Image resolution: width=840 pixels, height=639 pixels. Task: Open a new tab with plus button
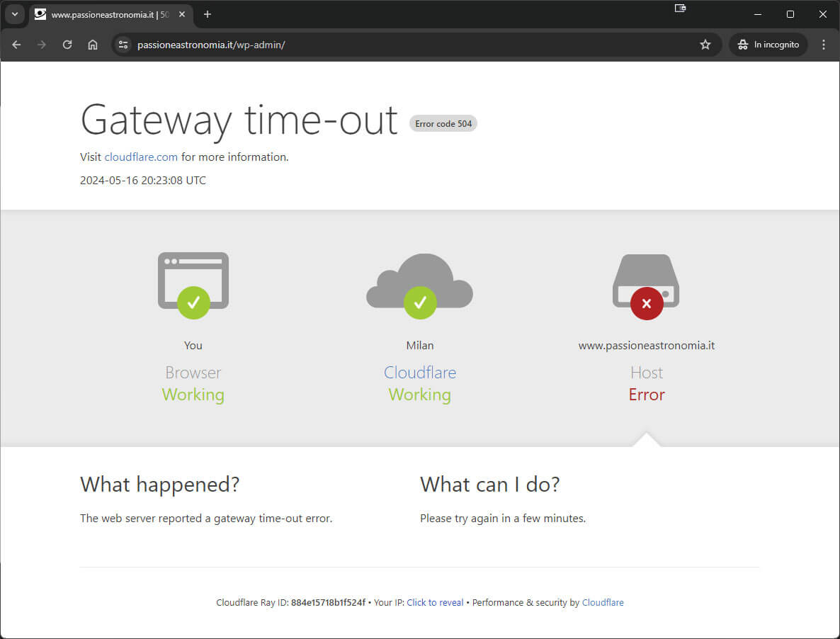tap(208, 14)
